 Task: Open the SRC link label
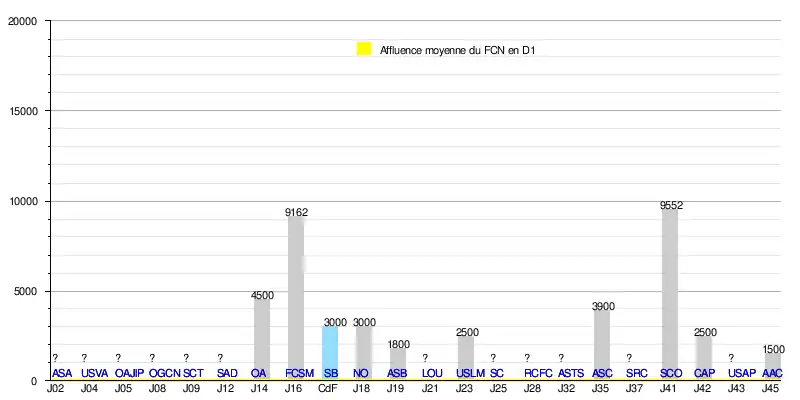[x=636, y=373]
